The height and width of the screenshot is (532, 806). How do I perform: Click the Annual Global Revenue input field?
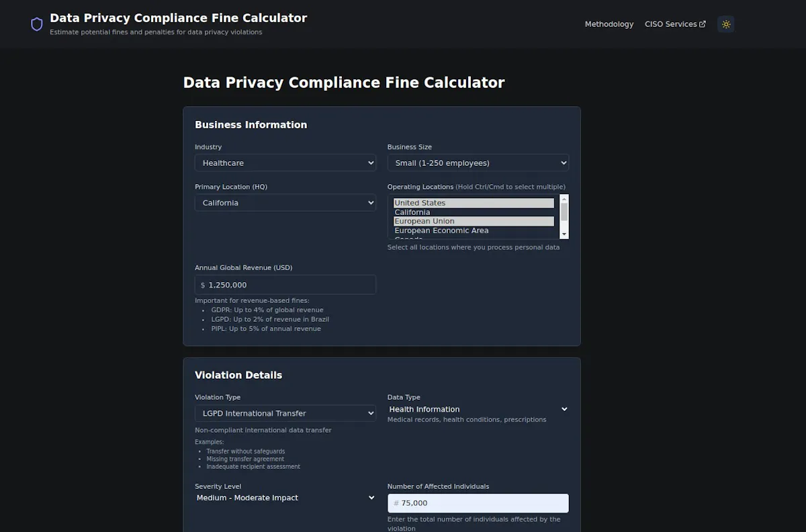(x=285, y=285)
